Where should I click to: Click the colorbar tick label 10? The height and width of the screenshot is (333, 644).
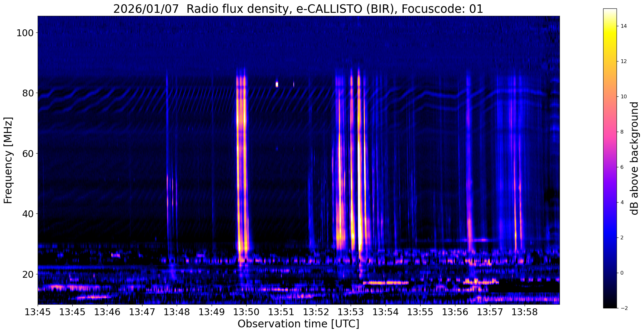point(624,97)
